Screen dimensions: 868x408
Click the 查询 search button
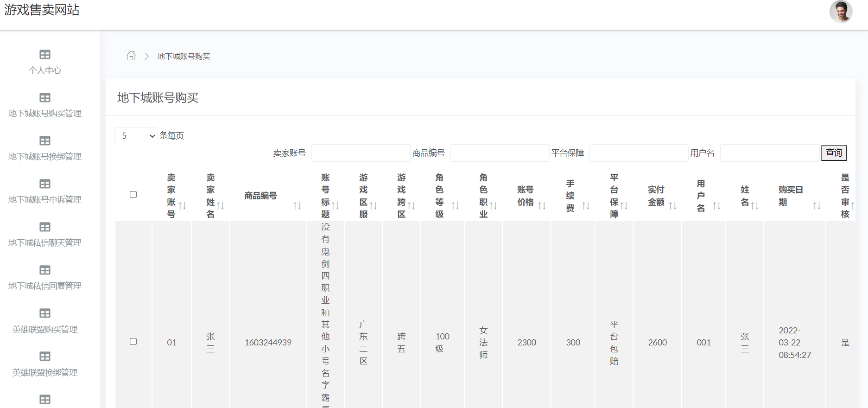834,153
